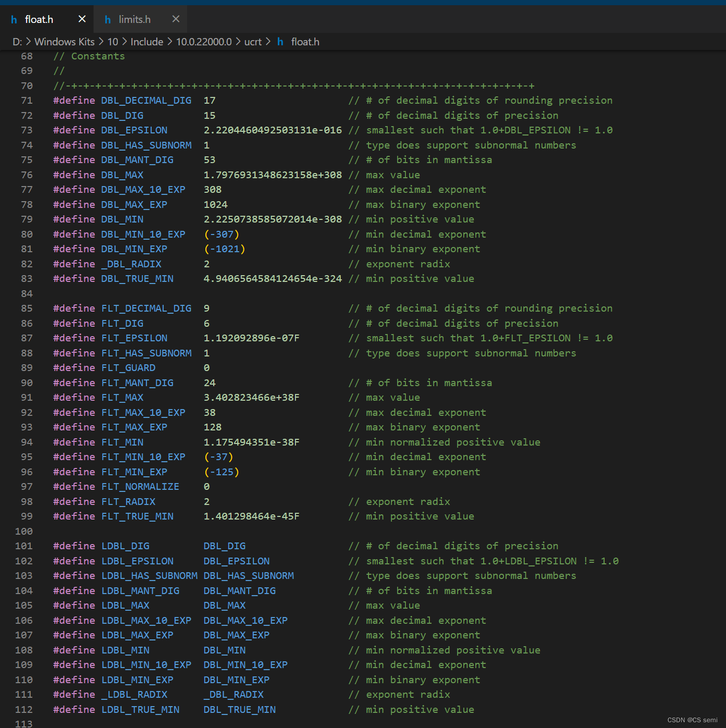This screenshot has height=728, width=726.
Task: Click the C header icon on float.h tab
Action: pyautogui.click(x=14, y=20)
